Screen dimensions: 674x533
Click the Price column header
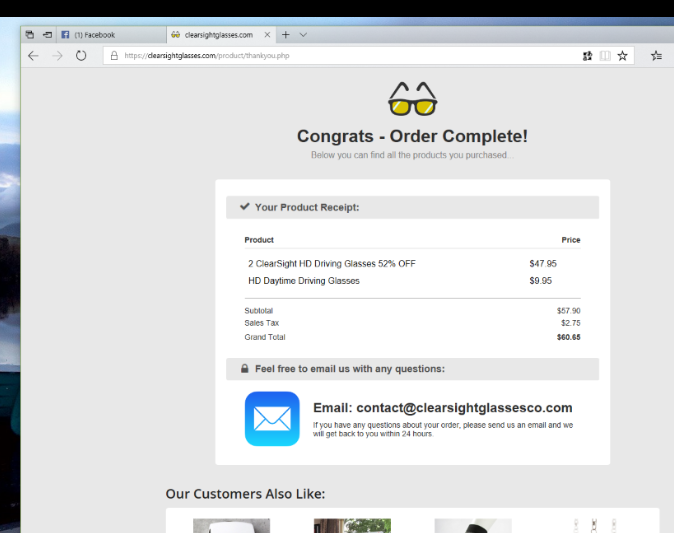[x=571, y=240]
